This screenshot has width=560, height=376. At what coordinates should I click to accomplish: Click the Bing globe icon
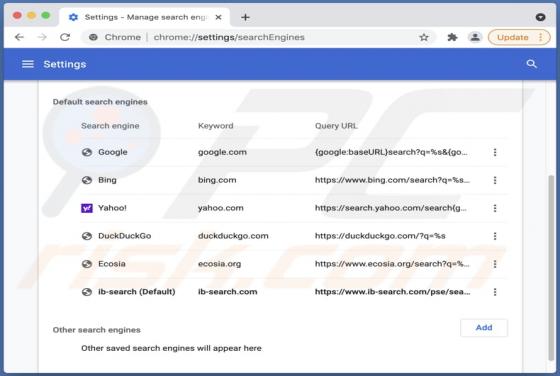[87, 180]
